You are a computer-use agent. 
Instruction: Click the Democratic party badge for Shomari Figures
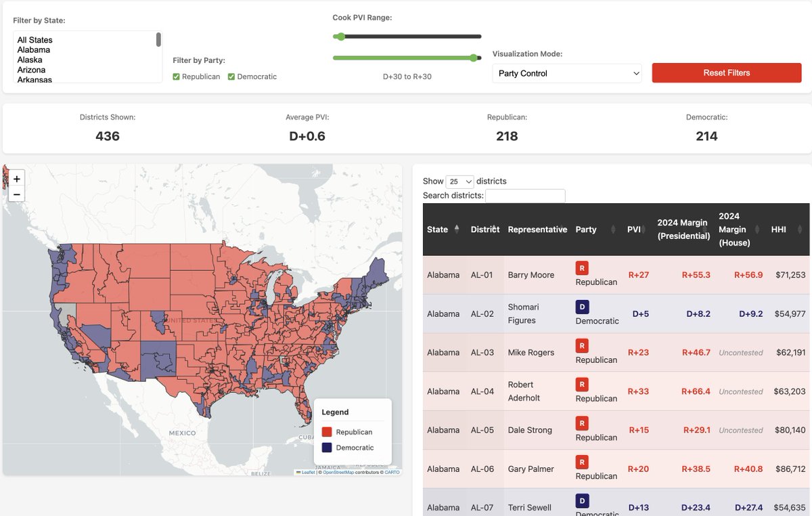[x=582, y=307]
